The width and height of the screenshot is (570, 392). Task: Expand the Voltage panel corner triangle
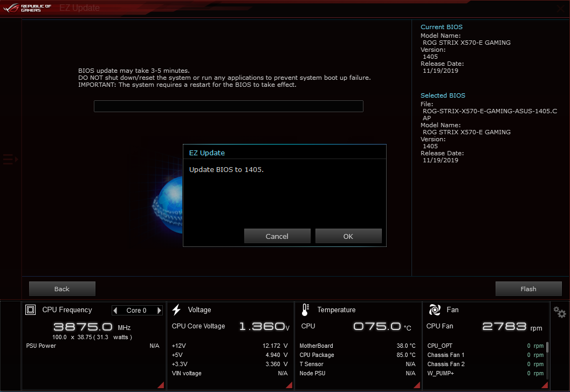289,385
